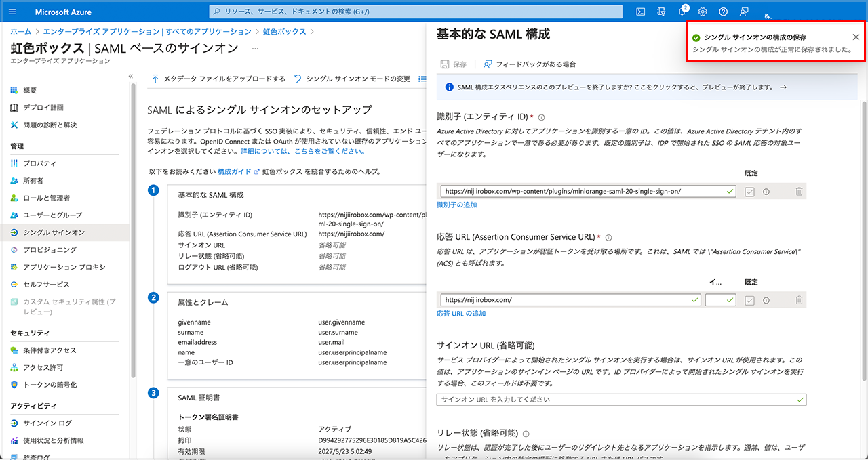Open the ellipsis menu beside the page title
Screen dimensions: 868x460
click(x=255, y=49)
